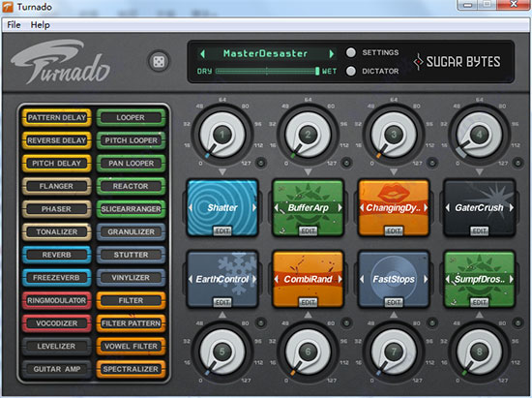This screenshot has height=398, width=532.
Task: Click the Dry/Wet mix slider
Action: click(x=267, y=71)
